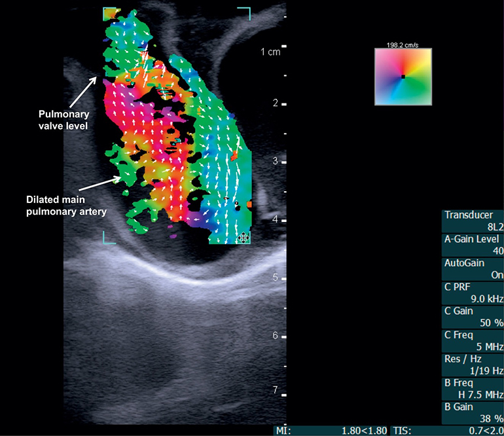Click the depth marker labeled 5

pyautogui.click(x=276, y=277)
